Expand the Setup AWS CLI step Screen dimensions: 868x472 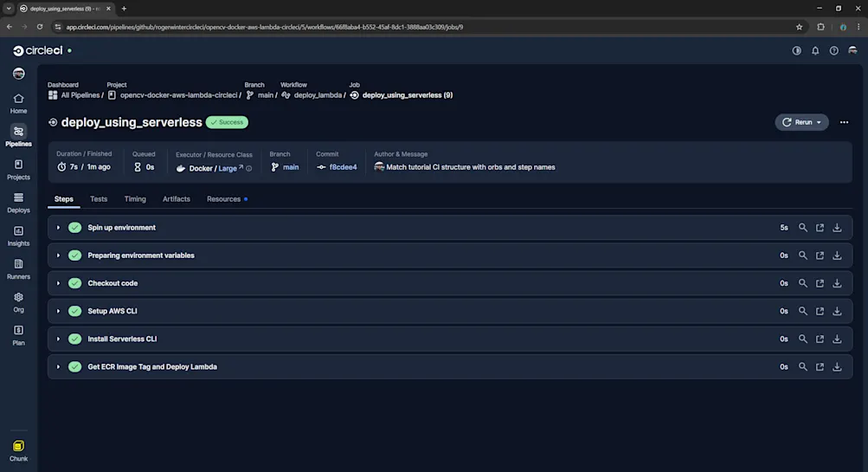(58, 311)
